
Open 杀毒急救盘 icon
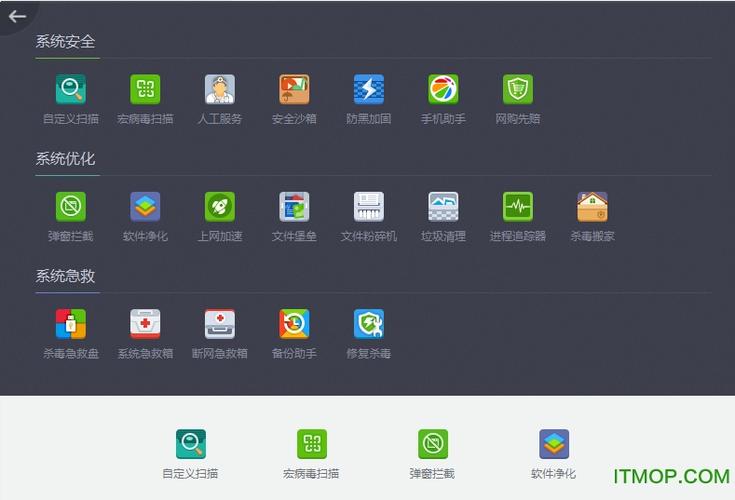[71, 323]
